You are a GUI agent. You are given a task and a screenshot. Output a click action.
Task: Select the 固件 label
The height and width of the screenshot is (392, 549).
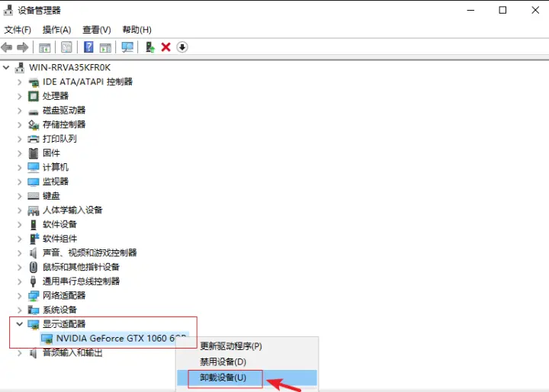51,153
